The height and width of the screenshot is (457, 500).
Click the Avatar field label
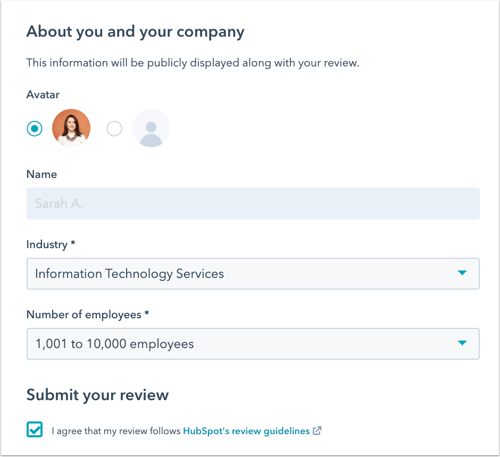point(43,95)
